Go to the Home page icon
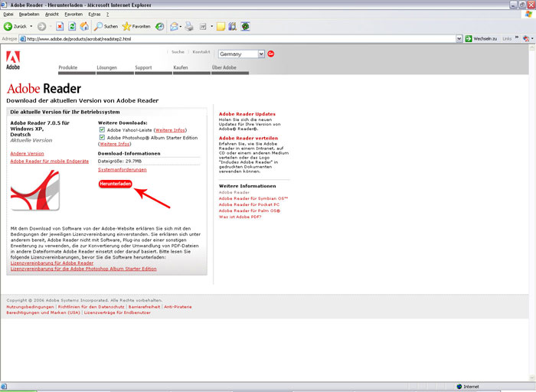 coord(84,26)
